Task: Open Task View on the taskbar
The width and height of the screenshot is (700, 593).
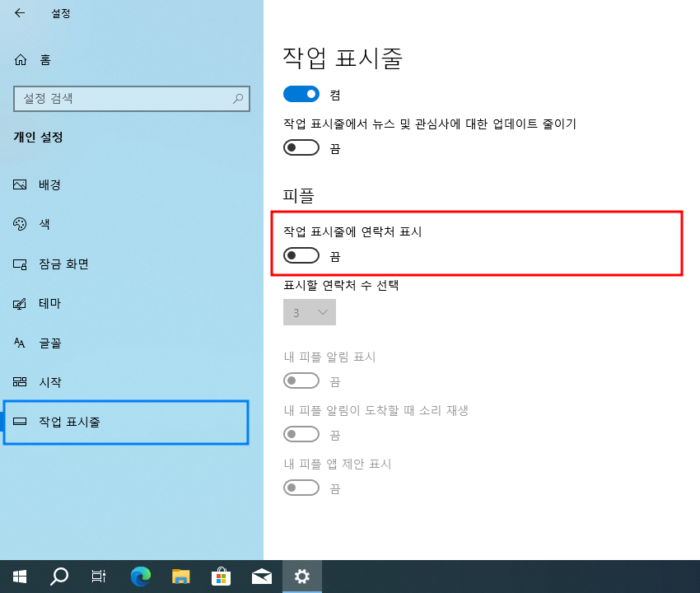Action: click(99, 577)
